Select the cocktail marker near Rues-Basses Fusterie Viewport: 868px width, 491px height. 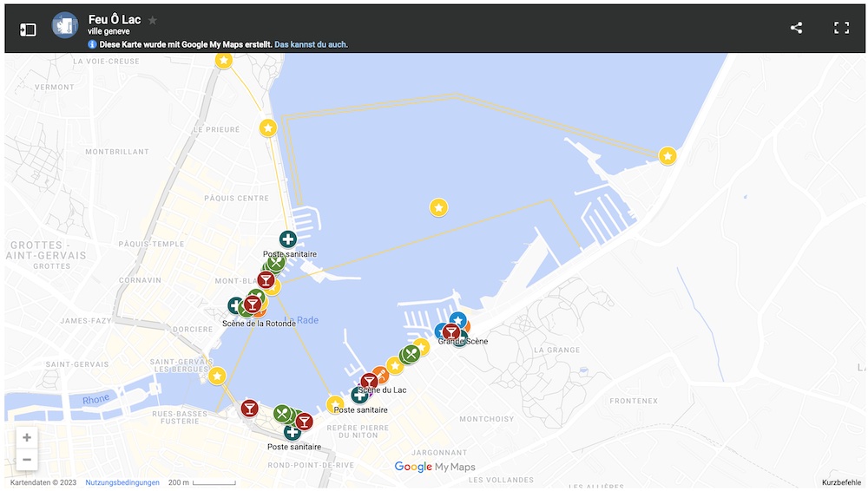point(249,408)
